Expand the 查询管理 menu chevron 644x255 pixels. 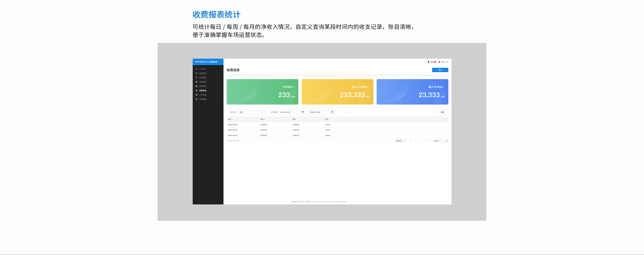[x=221, y=86]
